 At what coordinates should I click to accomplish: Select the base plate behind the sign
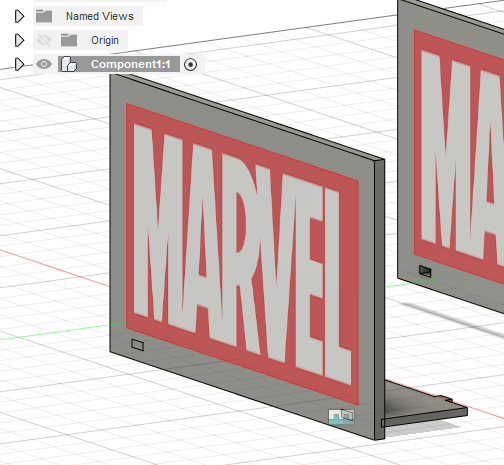425,406
